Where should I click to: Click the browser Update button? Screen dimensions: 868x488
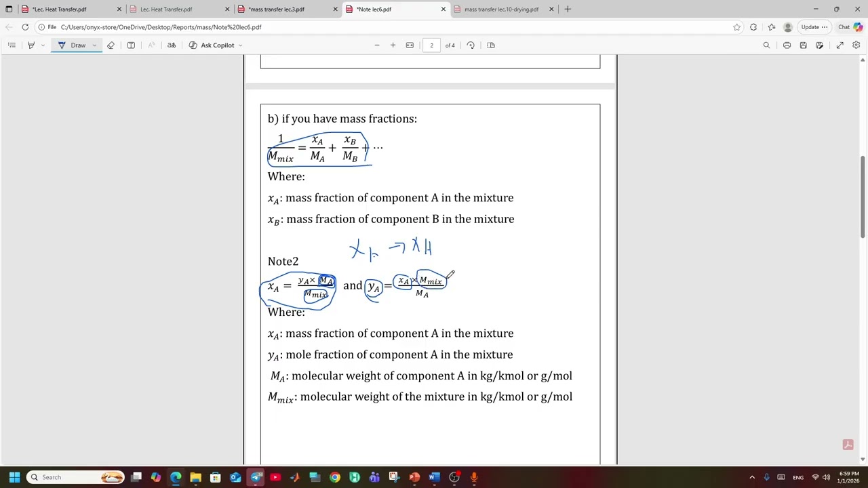click(813, 27)
